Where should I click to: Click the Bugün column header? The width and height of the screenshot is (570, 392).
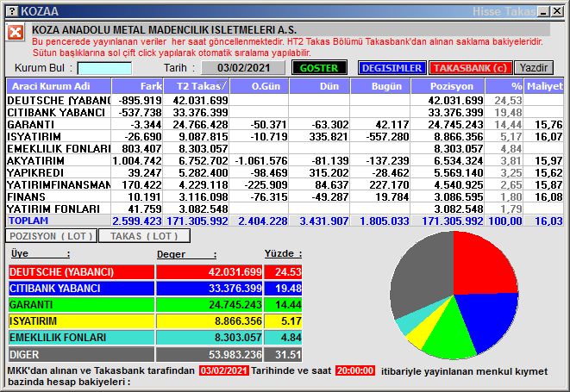380,86
